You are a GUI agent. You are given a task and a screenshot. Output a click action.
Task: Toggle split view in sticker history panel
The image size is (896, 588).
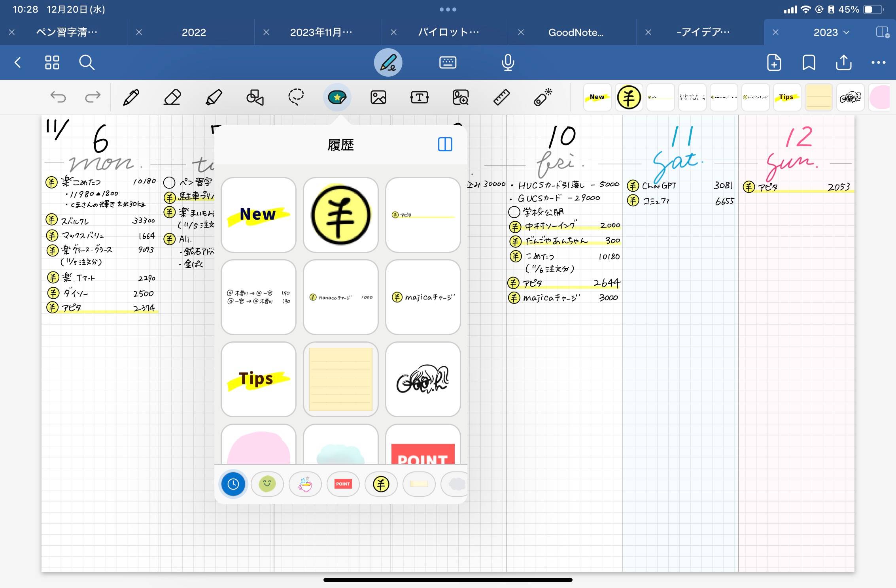445,144
